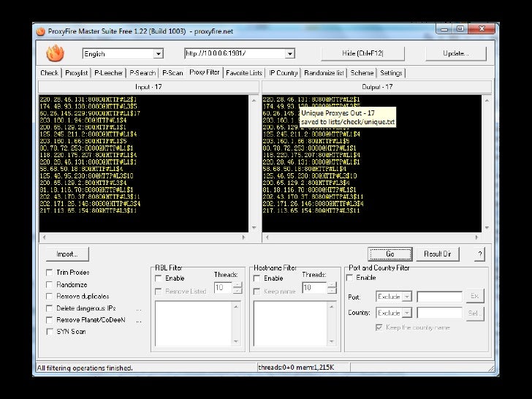Click the ellipsis beside Delete dangerous IPs

(139, 309)
